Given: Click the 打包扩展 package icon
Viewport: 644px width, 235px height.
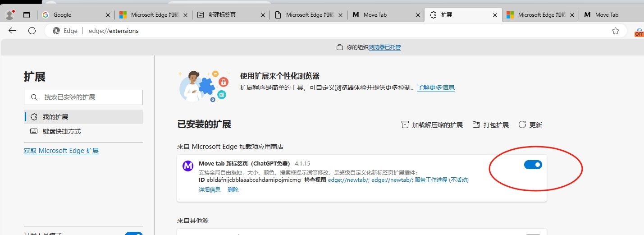Looking at the screenshot, I should coord(476,124).
